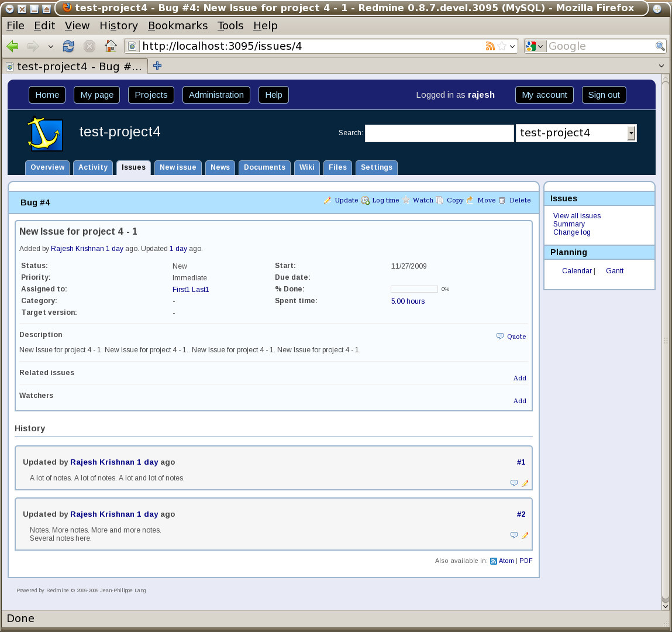
Task: Open the File menu
Action: pos(15,26)
